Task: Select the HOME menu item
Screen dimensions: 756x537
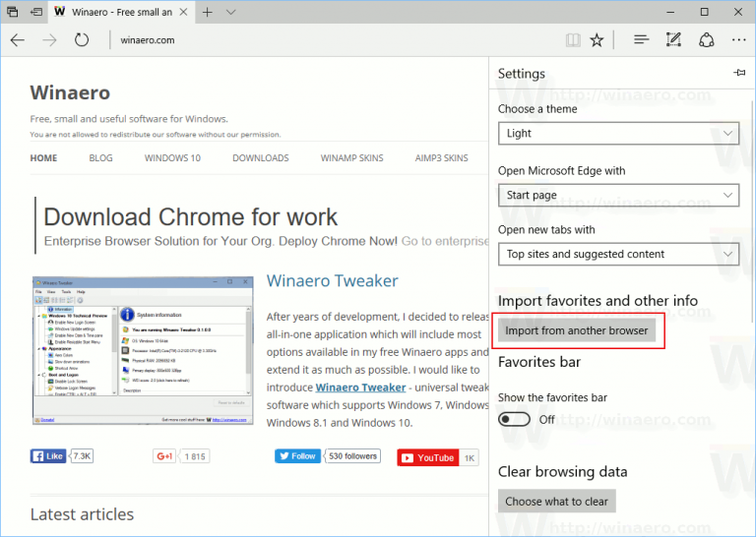Action: click(44, 158)
